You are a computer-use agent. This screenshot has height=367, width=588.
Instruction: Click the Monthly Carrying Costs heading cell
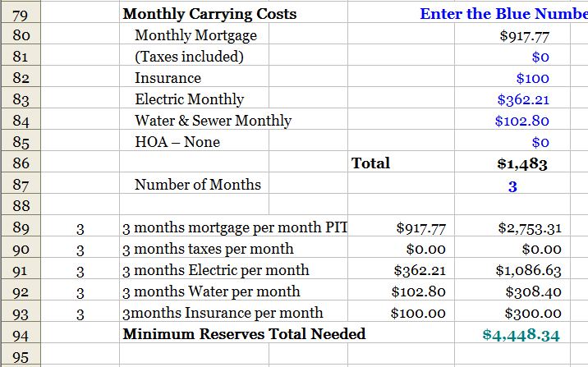pos(209,14)
